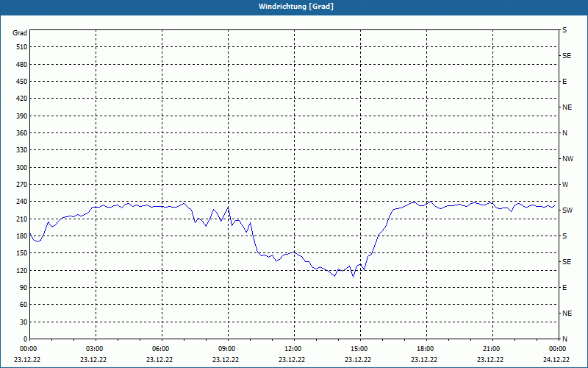
Task: Click the '23.12.22' date under 21:00
Action: tap(490, 360)
